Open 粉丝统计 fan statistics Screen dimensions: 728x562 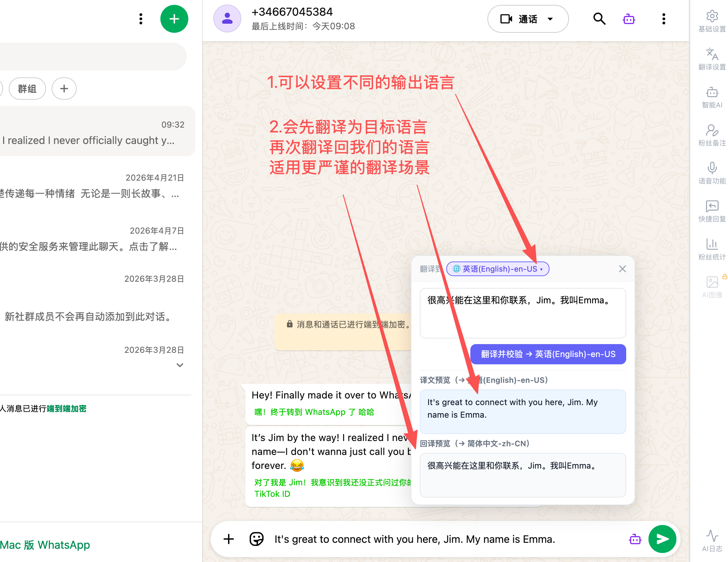coord(712,249)
